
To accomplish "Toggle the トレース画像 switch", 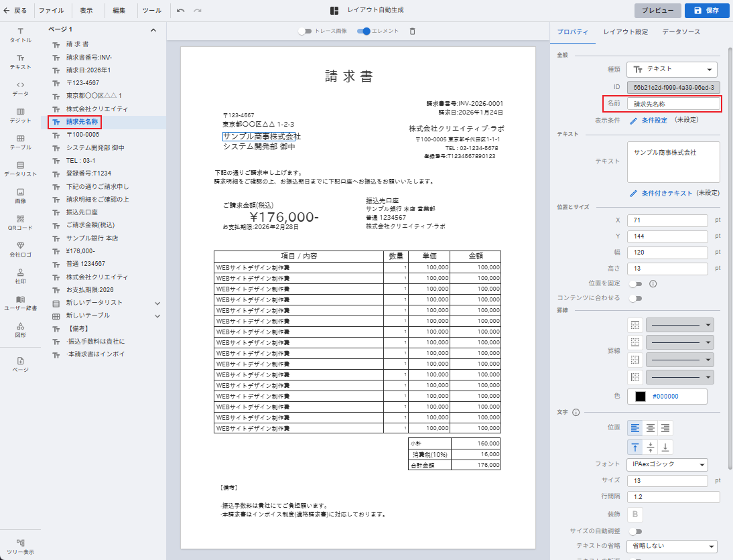I will (306, 31).
